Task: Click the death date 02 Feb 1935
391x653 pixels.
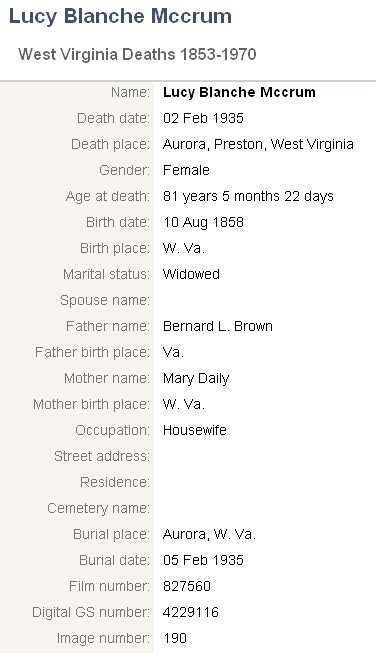Action: point(203,118)
